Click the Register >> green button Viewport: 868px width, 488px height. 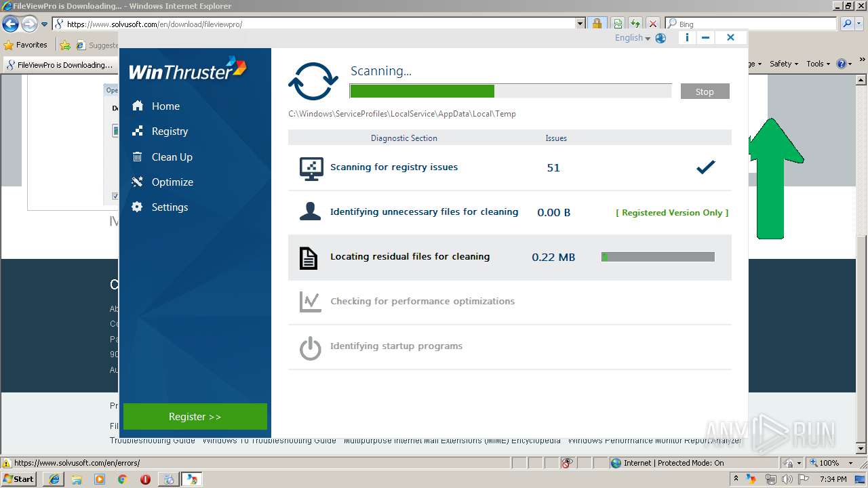point(195,417)
